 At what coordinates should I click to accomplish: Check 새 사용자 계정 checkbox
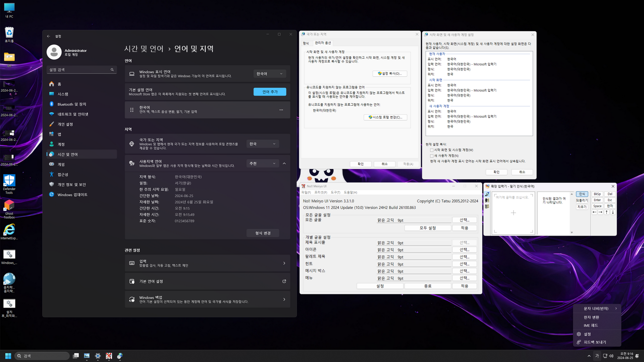point(432,156)
